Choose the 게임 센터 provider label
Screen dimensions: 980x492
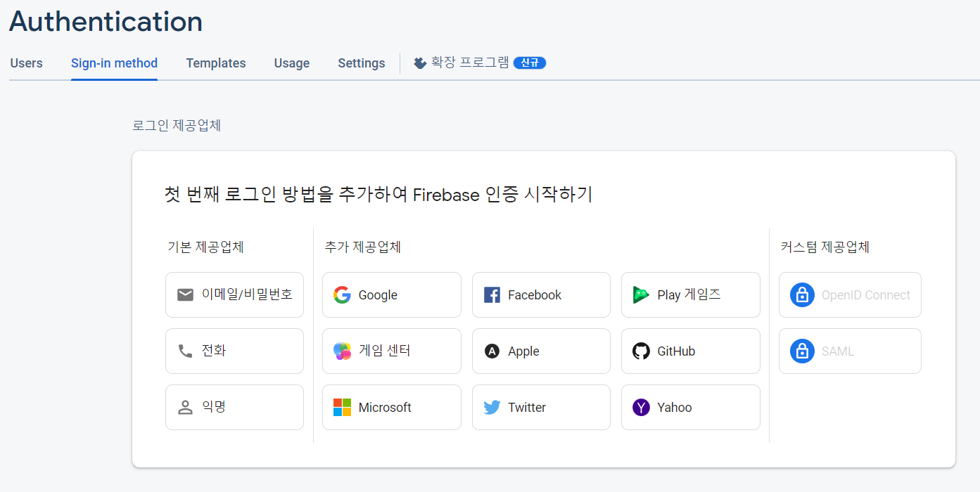384,351
